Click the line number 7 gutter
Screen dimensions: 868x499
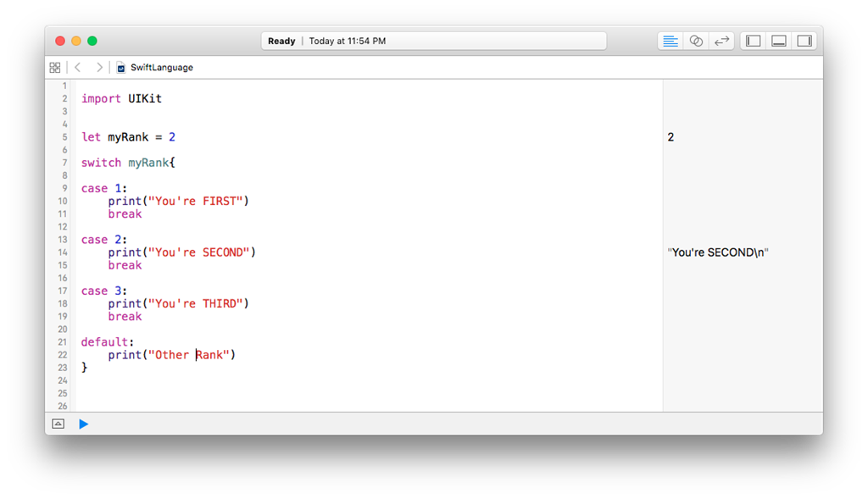point(64,163)
